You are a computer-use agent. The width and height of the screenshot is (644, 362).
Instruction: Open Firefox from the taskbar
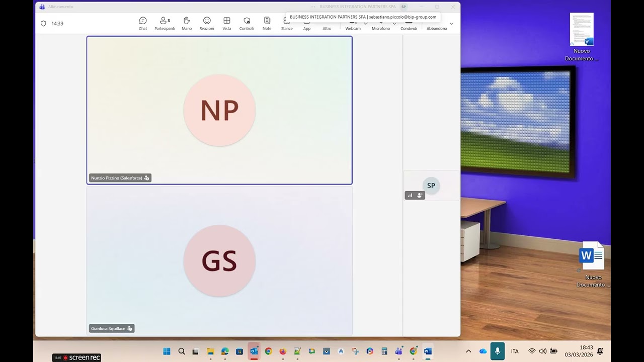click(283, 351)
